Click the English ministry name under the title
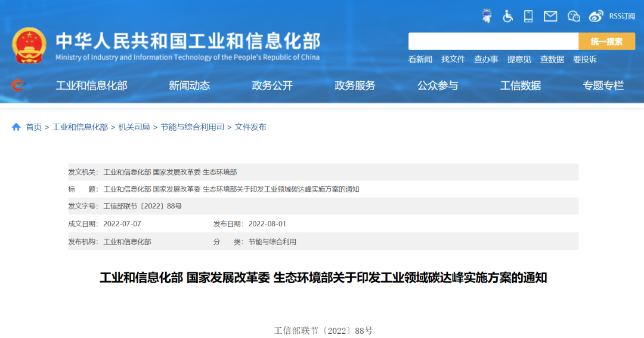Screen dimensions: 644x338 (x=187, y=57)
